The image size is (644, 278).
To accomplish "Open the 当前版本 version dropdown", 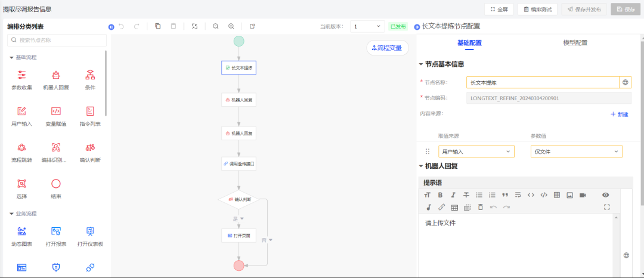I will click(x=367, y=26).
